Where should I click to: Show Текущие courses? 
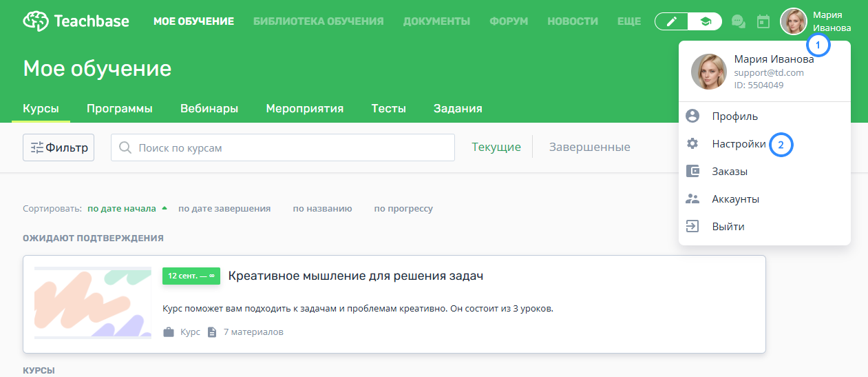(x=496, y=147)
